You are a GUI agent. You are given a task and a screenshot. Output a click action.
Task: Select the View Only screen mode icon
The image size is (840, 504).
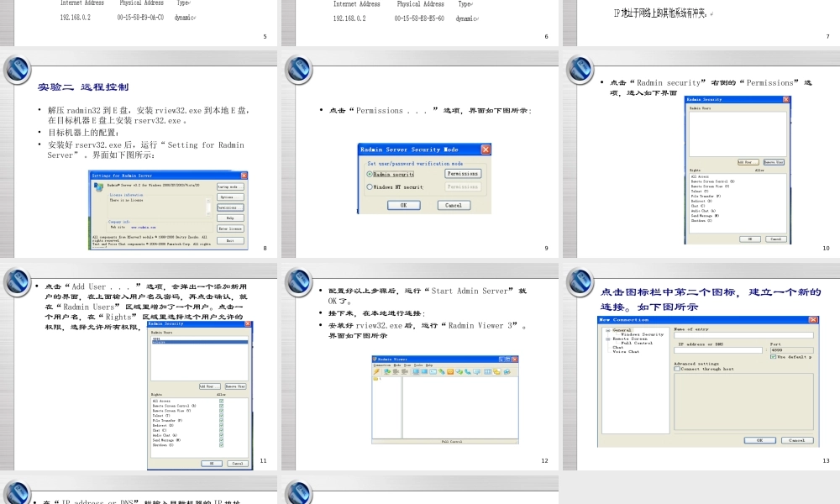pos(424,370)
